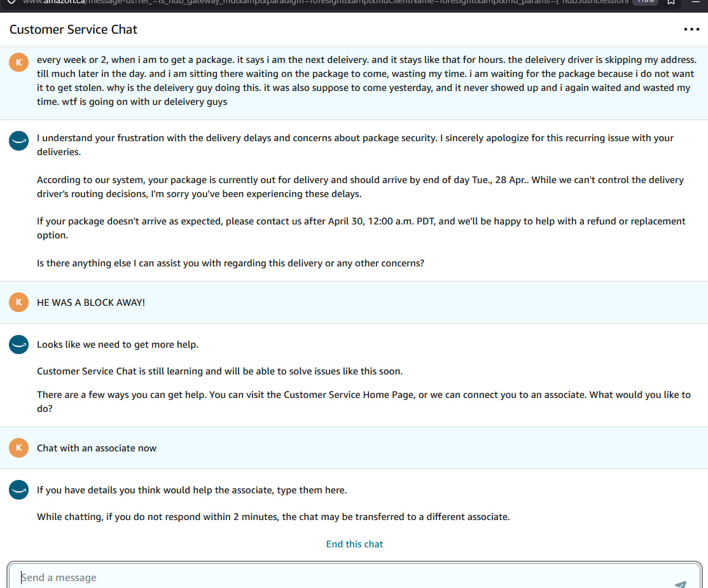Click the paragraph starting 'There are a few ways you can get help'
The width and height of the screenshot is (708, 588).
pos(363,402)
